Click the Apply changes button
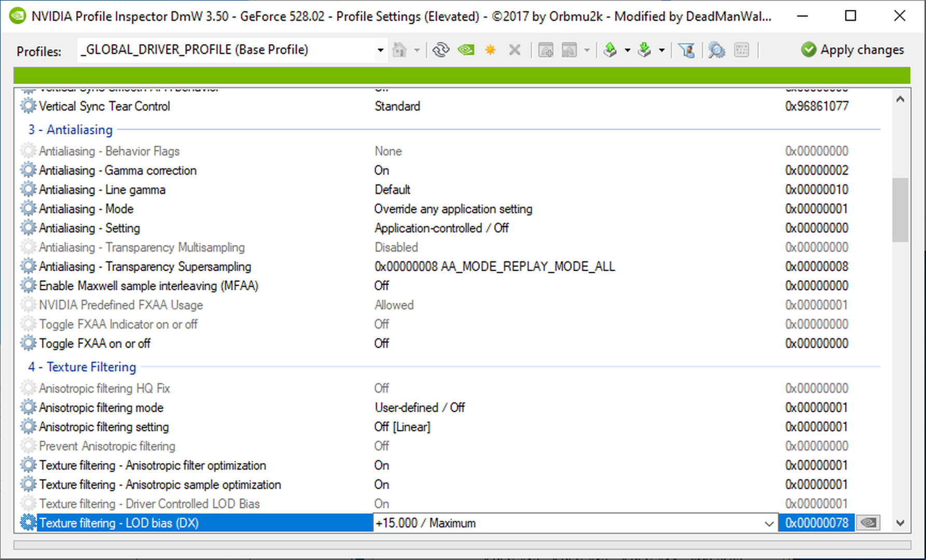 point(852,50)
